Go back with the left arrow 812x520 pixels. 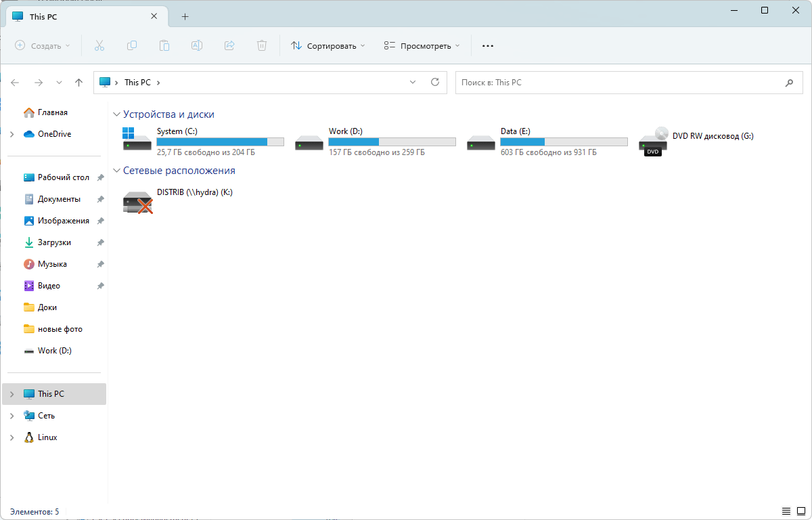(x=15, y=83)
